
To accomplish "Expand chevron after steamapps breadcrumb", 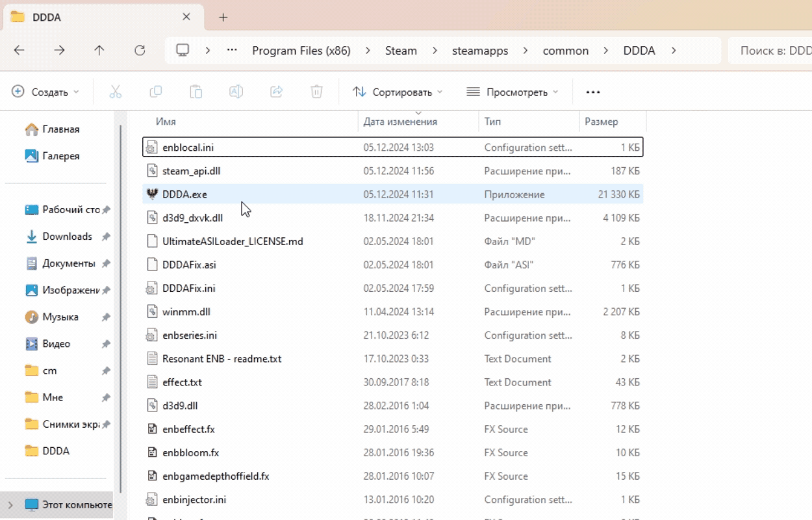I will point(526,51).
